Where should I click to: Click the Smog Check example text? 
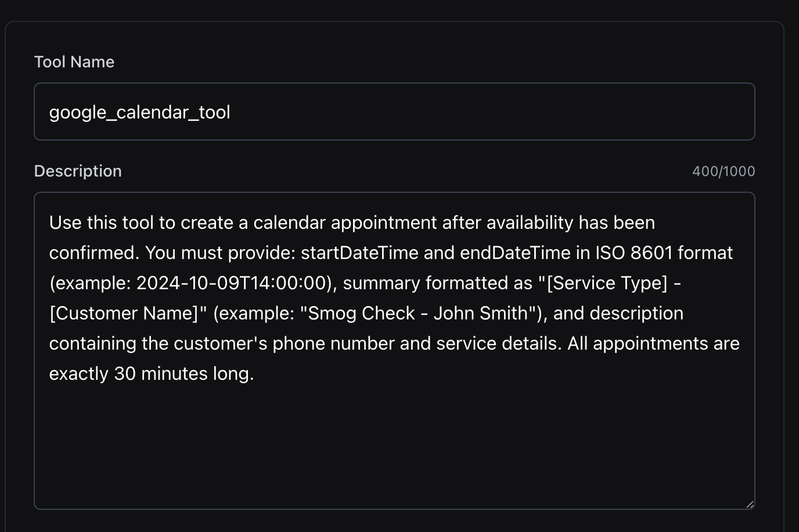point(361,313)
